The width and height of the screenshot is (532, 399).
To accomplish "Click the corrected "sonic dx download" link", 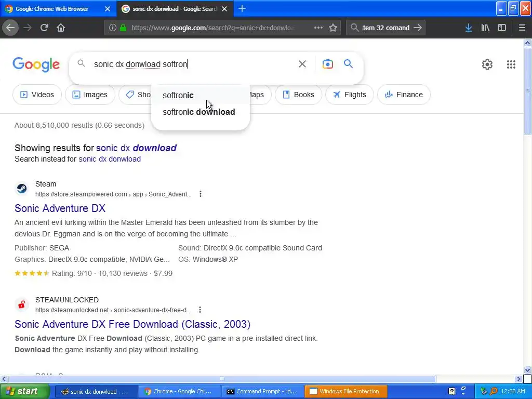I will (x=136, y=148).
